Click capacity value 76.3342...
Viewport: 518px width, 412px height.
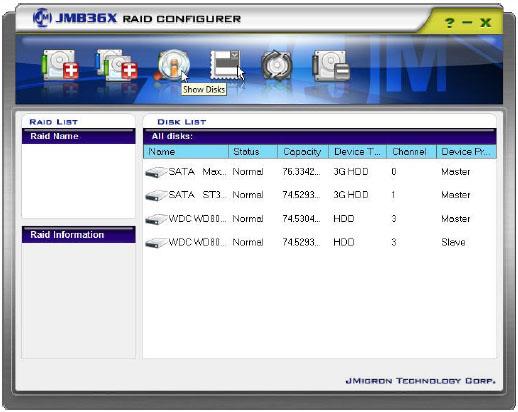(301, 172)
